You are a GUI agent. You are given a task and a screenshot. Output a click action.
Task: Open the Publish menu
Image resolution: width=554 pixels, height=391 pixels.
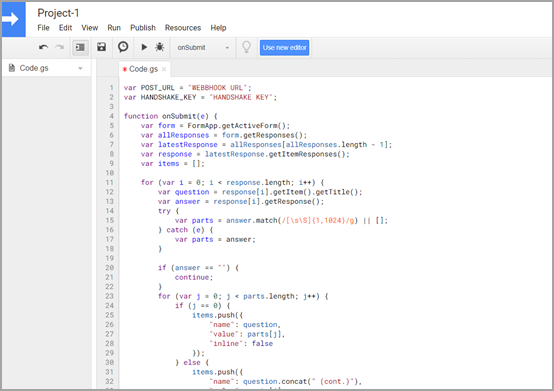tap(143, 28)
